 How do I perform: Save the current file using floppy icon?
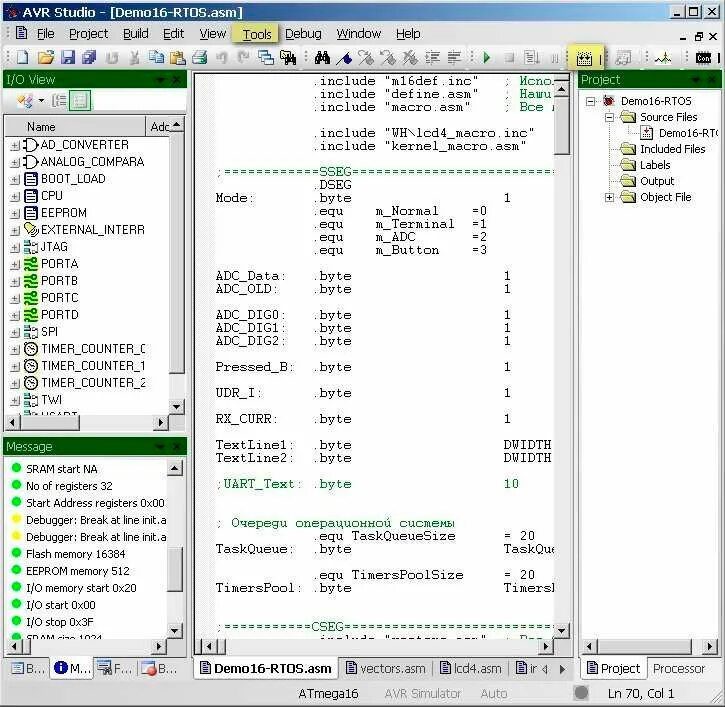click(68, 57)
